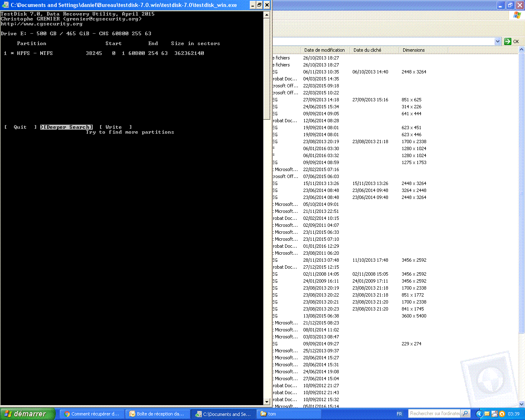Choose Deeper Search in TestDisk
Screen dimensions: 525x420
point(66,127)
